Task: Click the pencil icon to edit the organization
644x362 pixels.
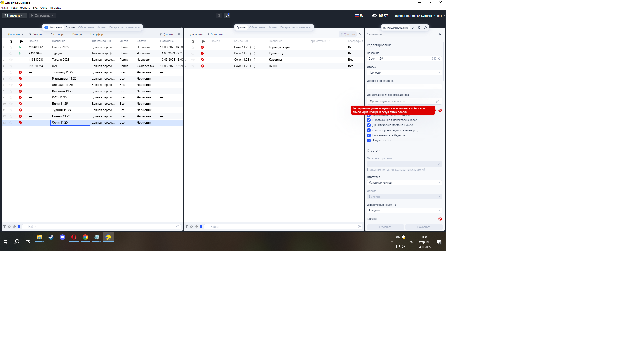Action: pyautogui.click(x=437, y=101)
